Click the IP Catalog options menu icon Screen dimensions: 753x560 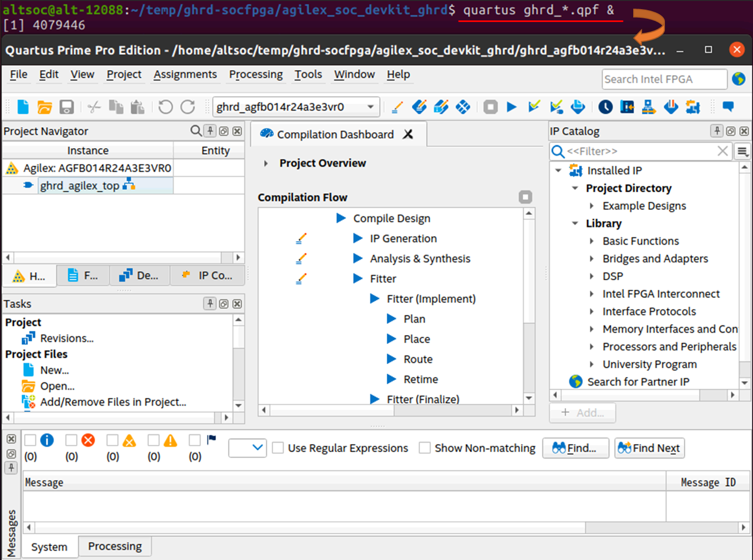(743, 151)
